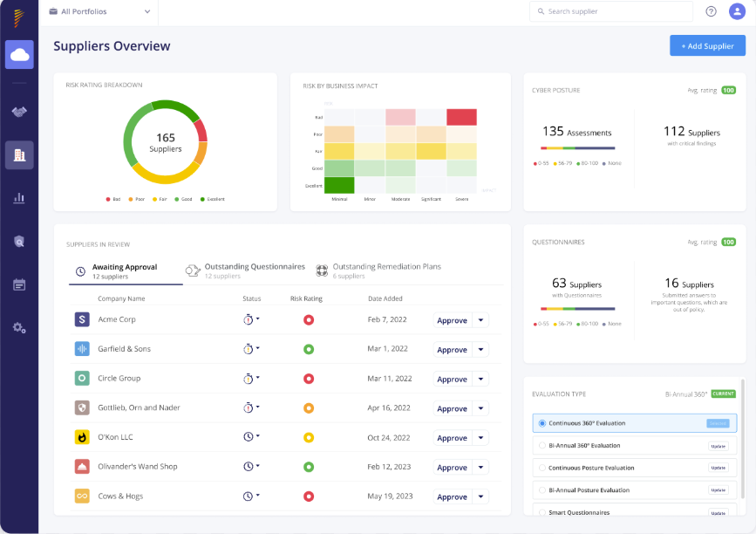The width and height of the screenshot is (756, 534).
Task: Open the calendar sidebar icon
Action: [19, 284]
